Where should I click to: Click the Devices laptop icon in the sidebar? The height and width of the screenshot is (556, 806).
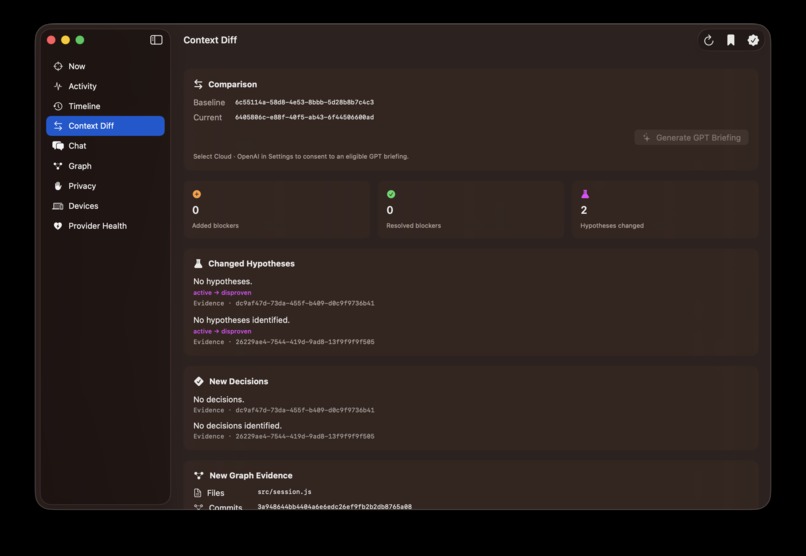click(58, 206)
